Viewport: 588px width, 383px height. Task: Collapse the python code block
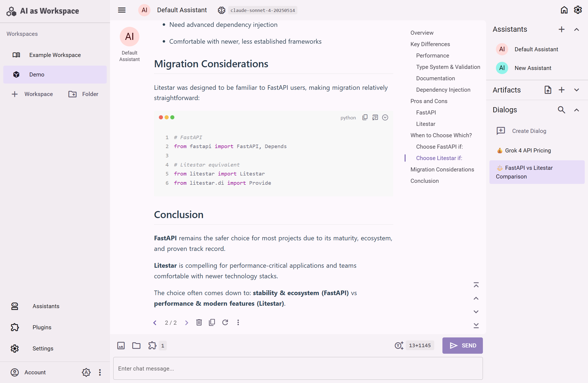385,117
